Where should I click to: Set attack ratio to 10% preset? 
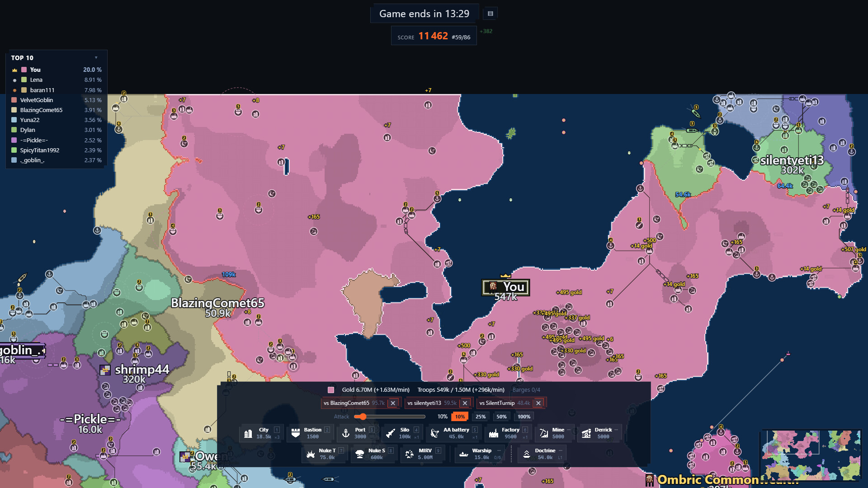(x=460, y=417)
